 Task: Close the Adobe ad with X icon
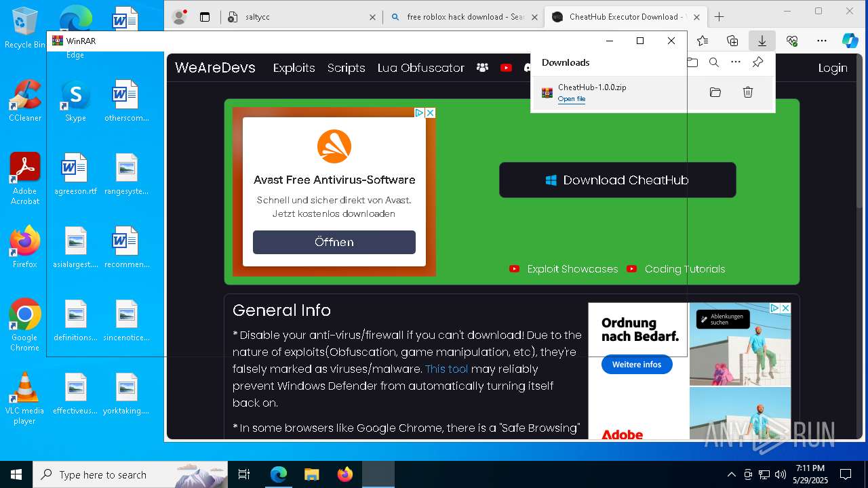(785, 308)
